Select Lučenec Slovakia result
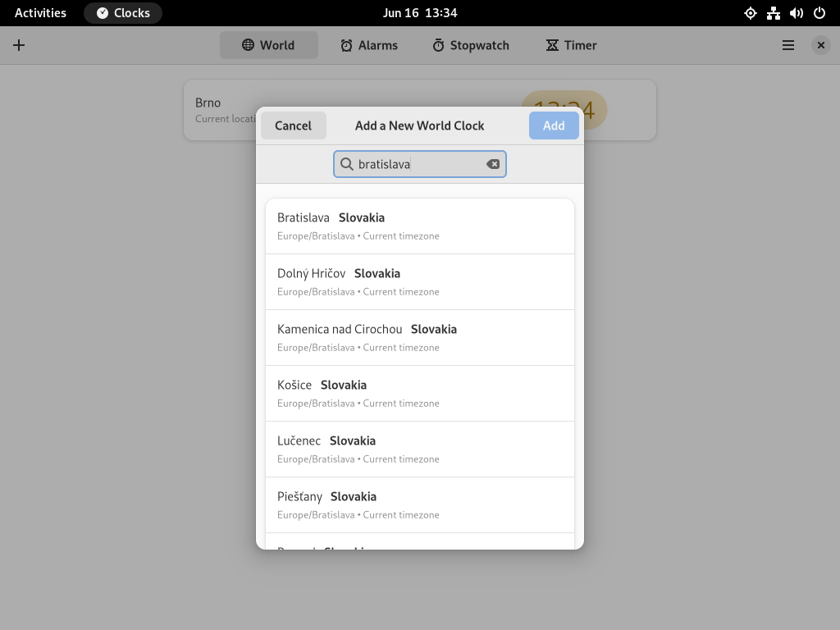Screen dimensions: 840x630 click(420, 449)
